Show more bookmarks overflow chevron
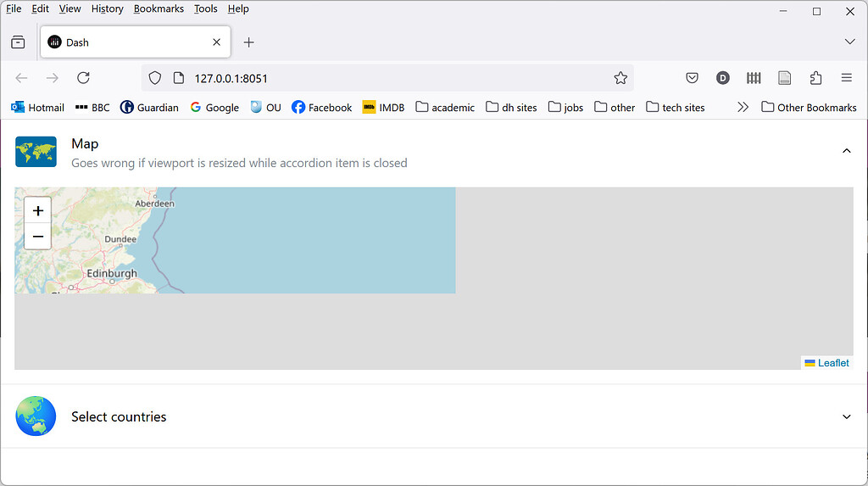 tap(743, 107)
